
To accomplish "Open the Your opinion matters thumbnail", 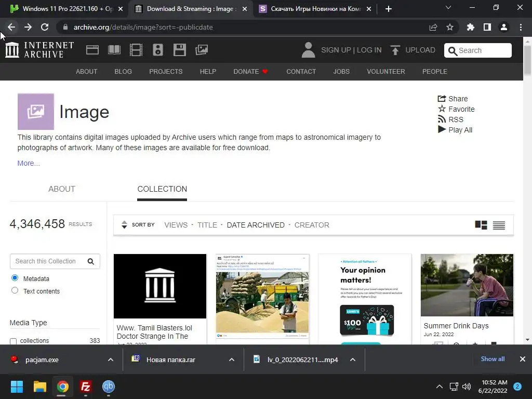I will [x=365, y=299].
